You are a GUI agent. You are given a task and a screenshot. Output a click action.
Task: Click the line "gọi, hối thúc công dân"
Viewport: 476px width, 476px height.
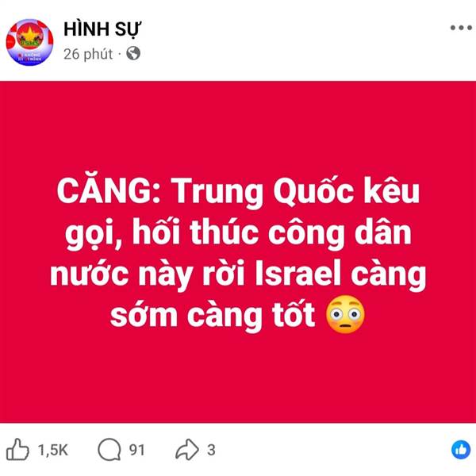[238, 234]
